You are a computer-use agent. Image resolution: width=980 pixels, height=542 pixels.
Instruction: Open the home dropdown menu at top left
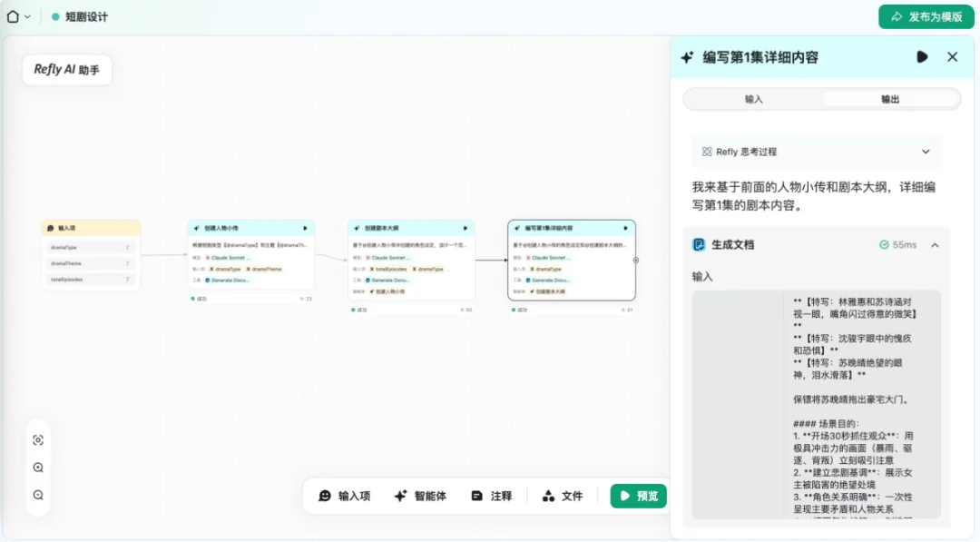click(x=18, y=15)
